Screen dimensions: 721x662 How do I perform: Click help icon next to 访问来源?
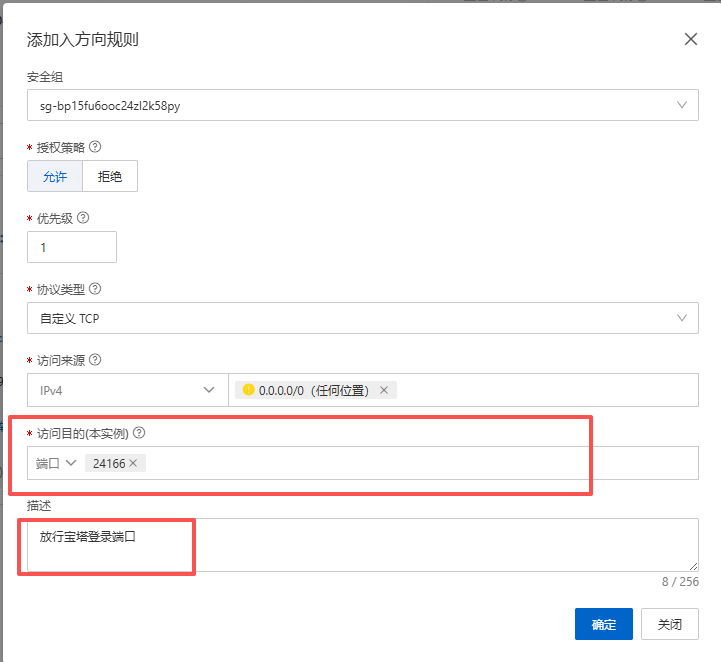pyautogui.click(x=96, y=360)
